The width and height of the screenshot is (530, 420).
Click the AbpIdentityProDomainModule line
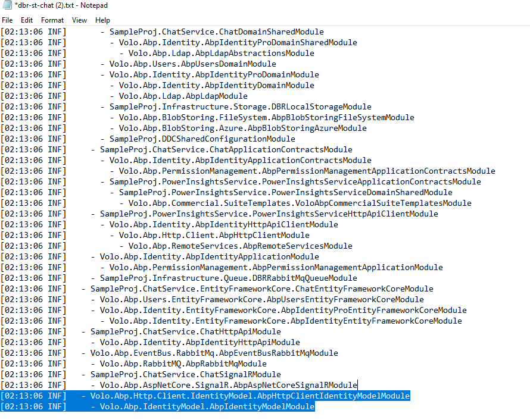160,74
